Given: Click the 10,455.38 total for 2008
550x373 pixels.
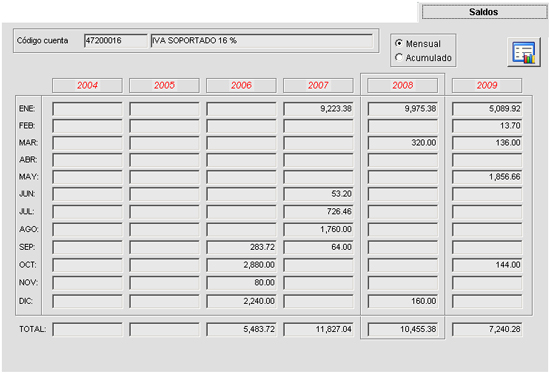Looking at the screenshot, I should [x=403, y=329].
